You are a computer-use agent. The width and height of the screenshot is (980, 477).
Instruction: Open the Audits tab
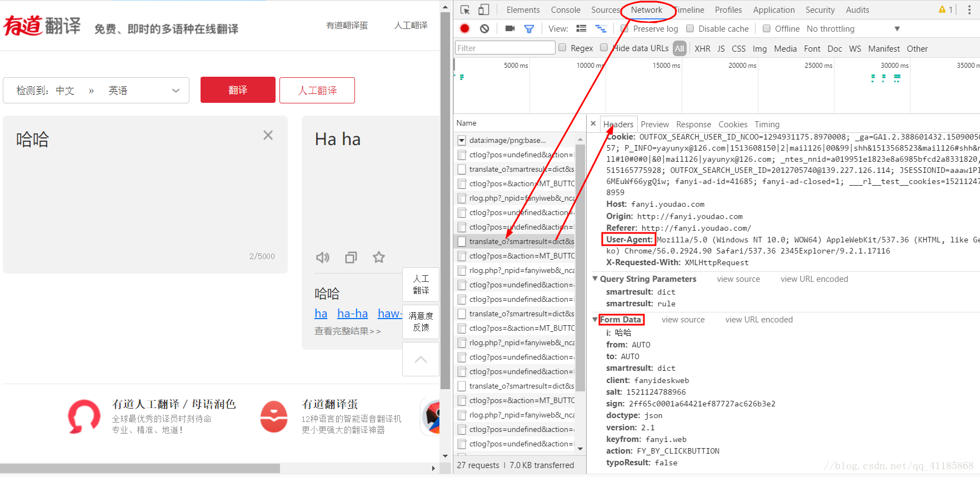click(x=857, y=9)
